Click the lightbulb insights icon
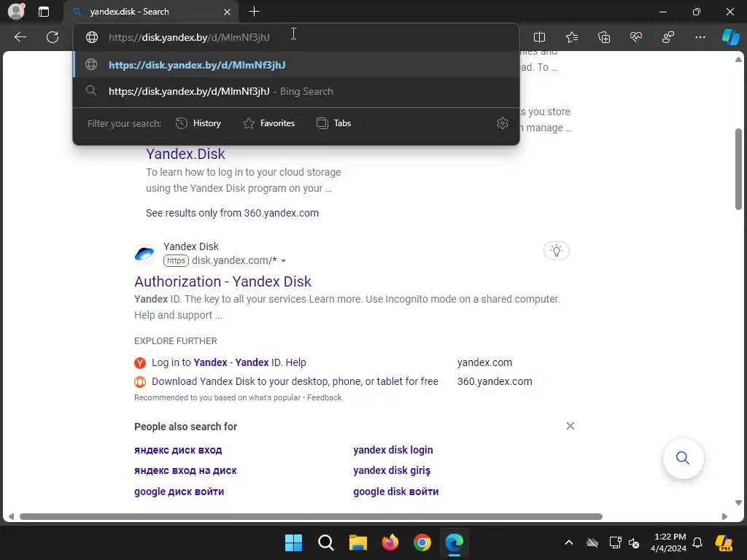Image resolution: width=747 pixels, height=560 pixels. coord(556,251)
